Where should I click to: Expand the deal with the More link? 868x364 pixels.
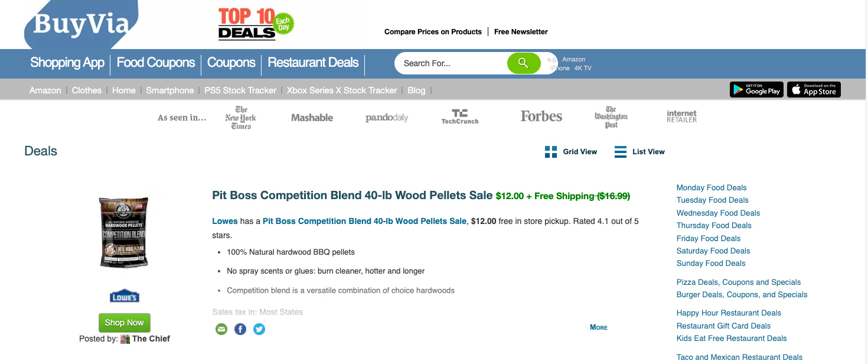click(599, 327)
